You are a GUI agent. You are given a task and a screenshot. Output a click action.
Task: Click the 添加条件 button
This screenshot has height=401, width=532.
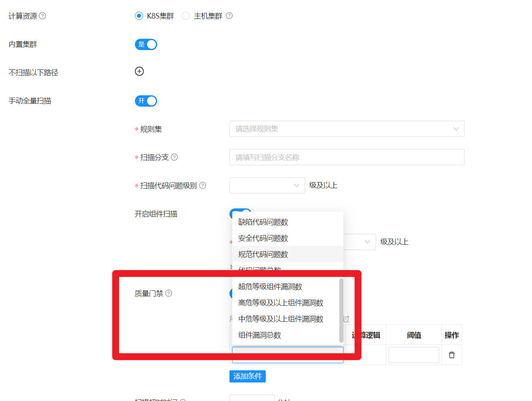click(x=247, y=376)
